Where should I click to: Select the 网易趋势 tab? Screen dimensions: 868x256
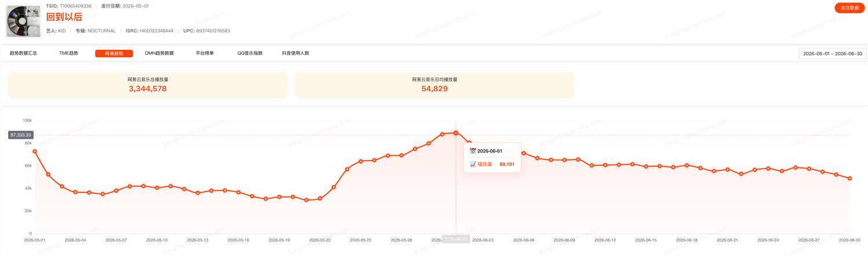coord(114,53)
